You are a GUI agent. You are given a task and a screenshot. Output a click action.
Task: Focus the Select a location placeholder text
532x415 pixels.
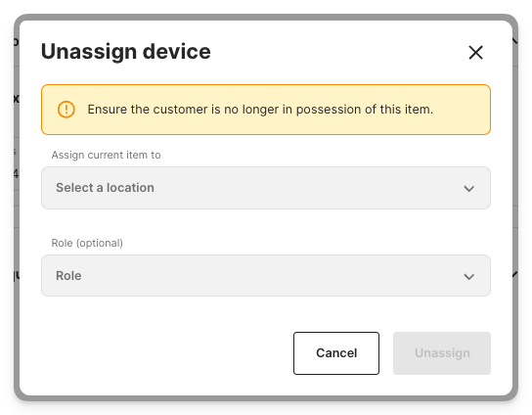[x=106, y=188]
